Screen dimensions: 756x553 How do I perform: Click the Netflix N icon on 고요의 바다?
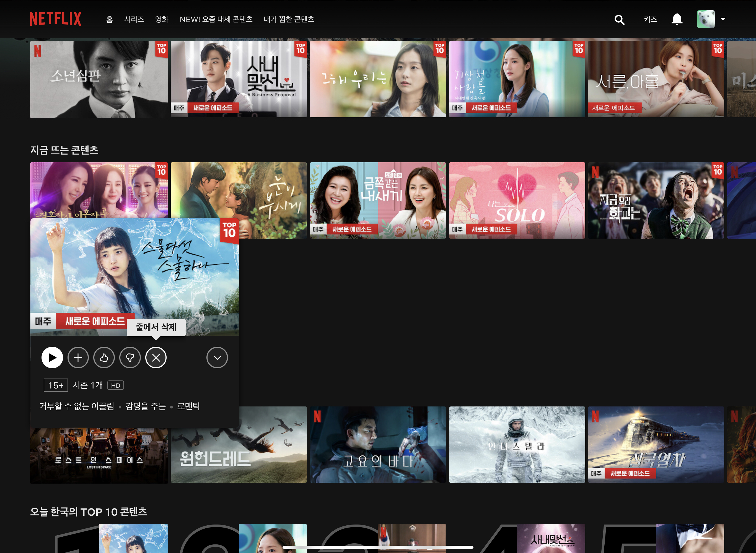(x=317, y=416)
